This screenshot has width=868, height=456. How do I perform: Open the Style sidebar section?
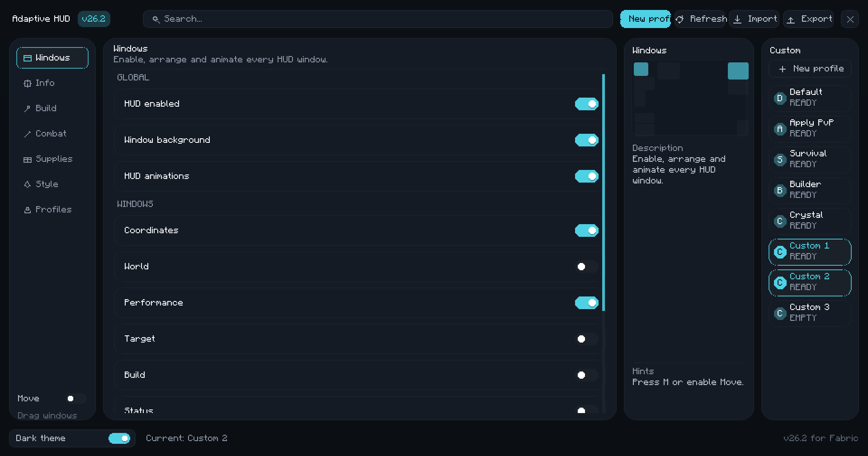[52, 184]
